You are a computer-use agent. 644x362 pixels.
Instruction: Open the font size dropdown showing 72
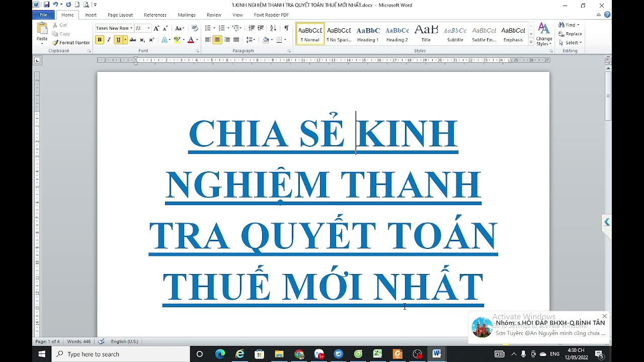148,28
